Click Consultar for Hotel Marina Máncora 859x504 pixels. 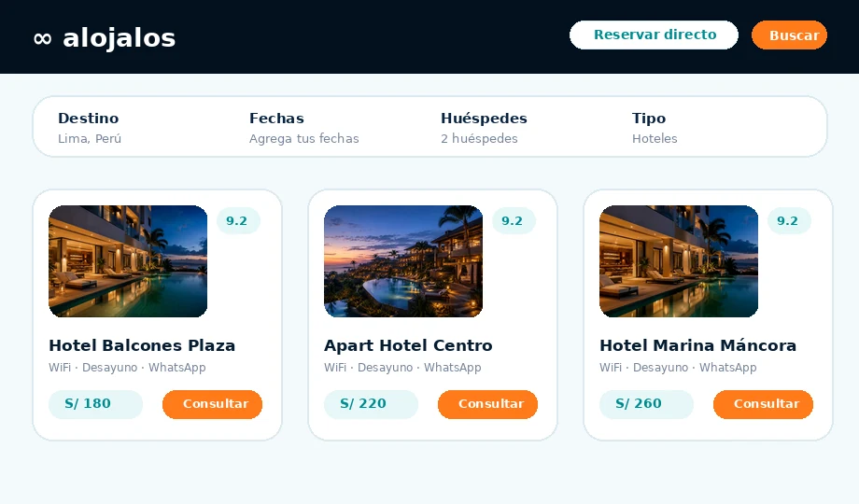pos(763,404)
